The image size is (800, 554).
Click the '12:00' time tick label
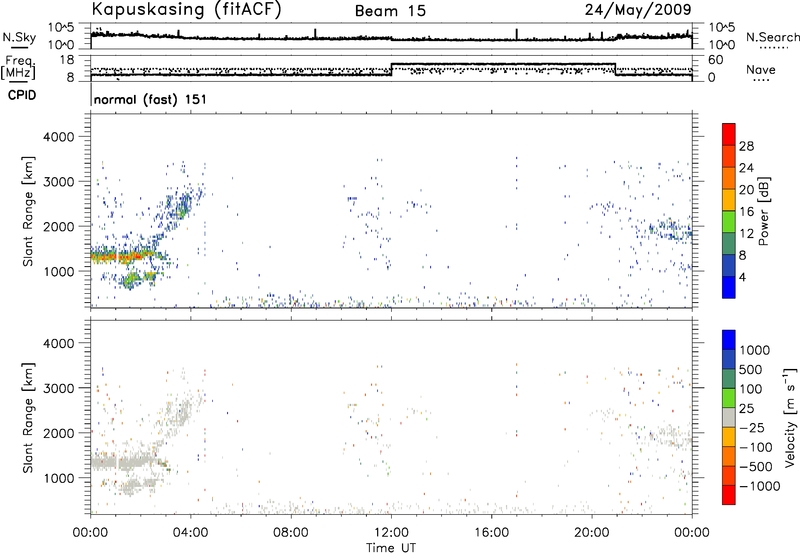[x=391, y=533]
